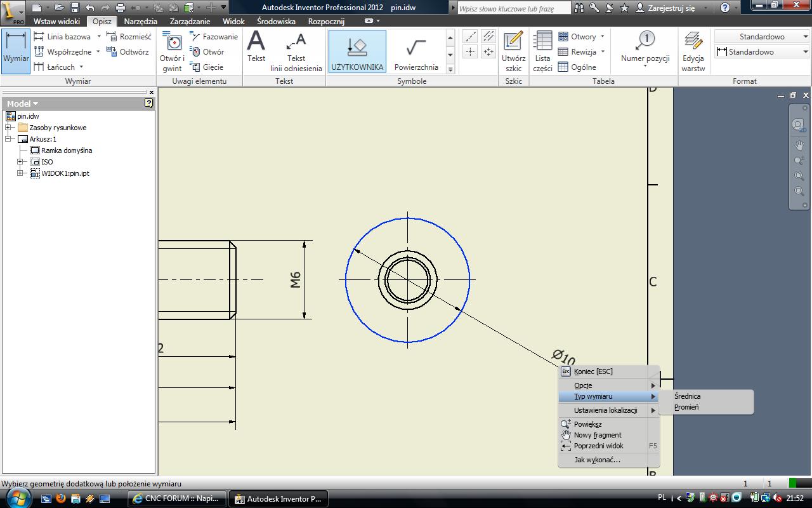Collapse Arkusz:1 tree node
This screenshot has width=812, height=508.
[x=8, y=139]
